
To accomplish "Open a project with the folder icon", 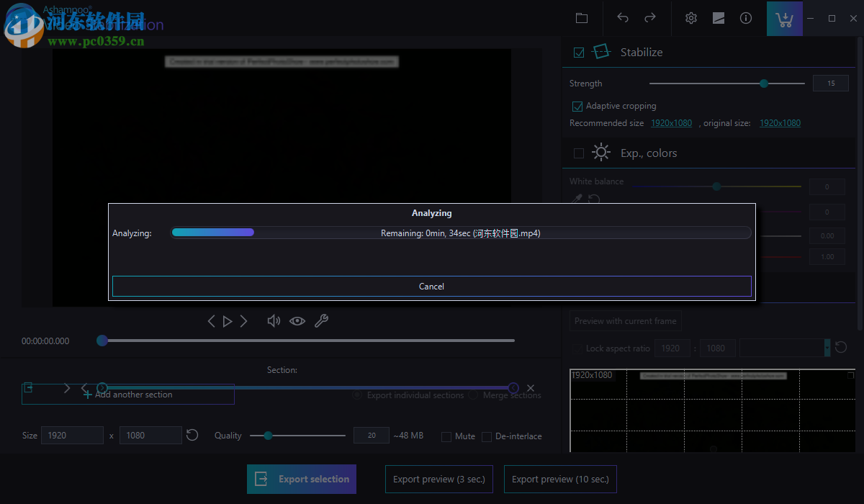I will [582, 18].
